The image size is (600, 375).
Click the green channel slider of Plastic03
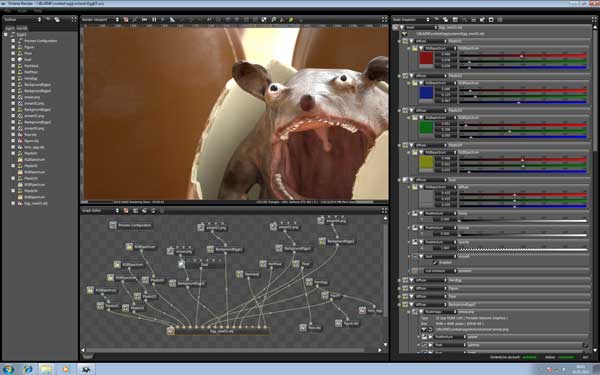click(x=523, y=131)
